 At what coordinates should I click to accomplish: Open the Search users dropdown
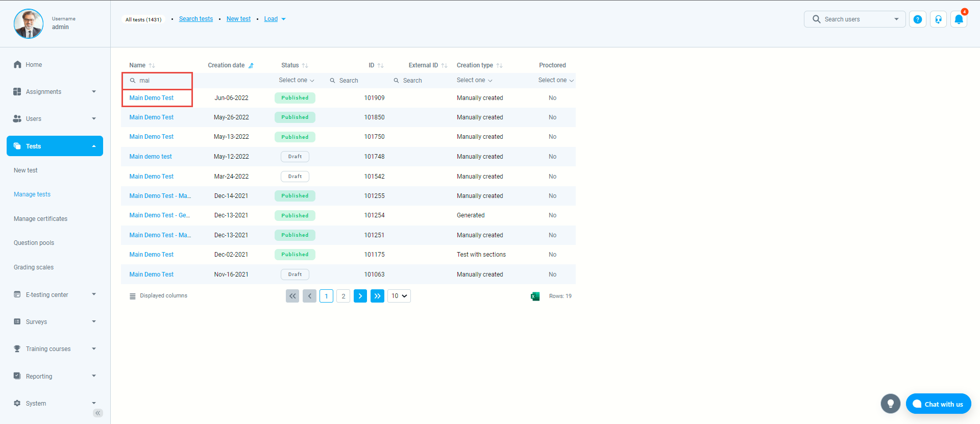855,19
